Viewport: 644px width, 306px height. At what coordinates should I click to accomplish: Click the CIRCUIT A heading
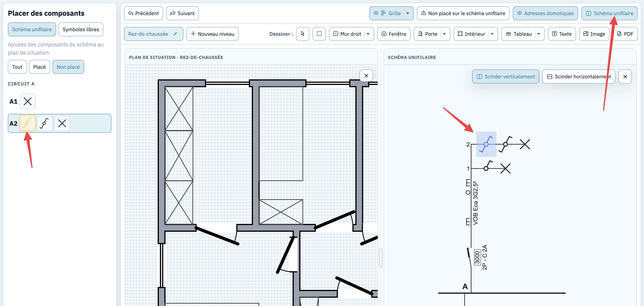click(21, 84)
